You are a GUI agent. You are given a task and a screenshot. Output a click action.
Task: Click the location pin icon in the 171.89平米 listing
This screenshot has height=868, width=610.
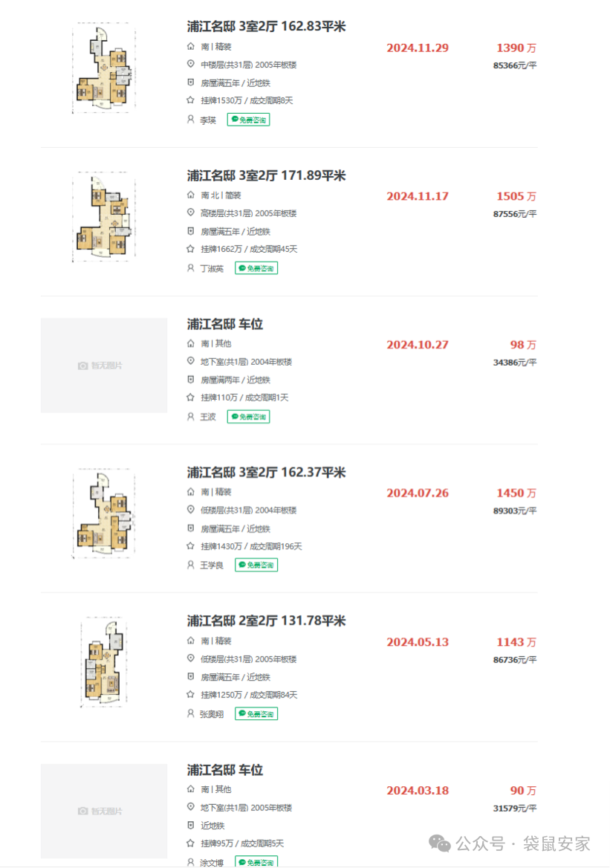[x=191, y=213]
